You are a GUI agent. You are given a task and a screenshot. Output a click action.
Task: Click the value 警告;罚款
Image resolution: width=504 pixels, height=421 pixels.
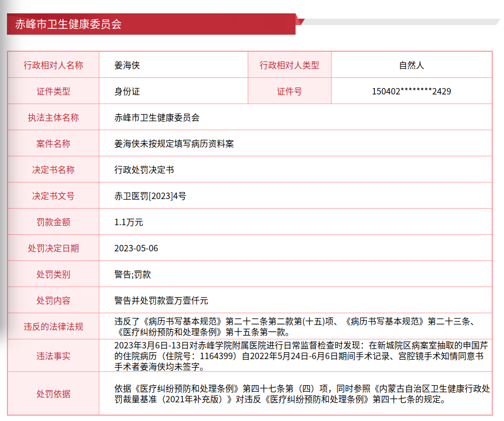tap(132, 274)
